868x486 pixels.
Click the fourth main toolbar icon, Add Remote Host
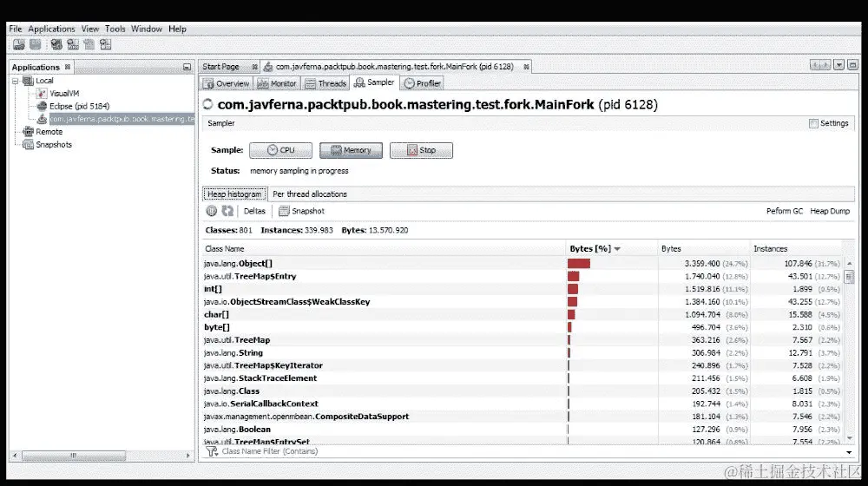tap(73, 44)
